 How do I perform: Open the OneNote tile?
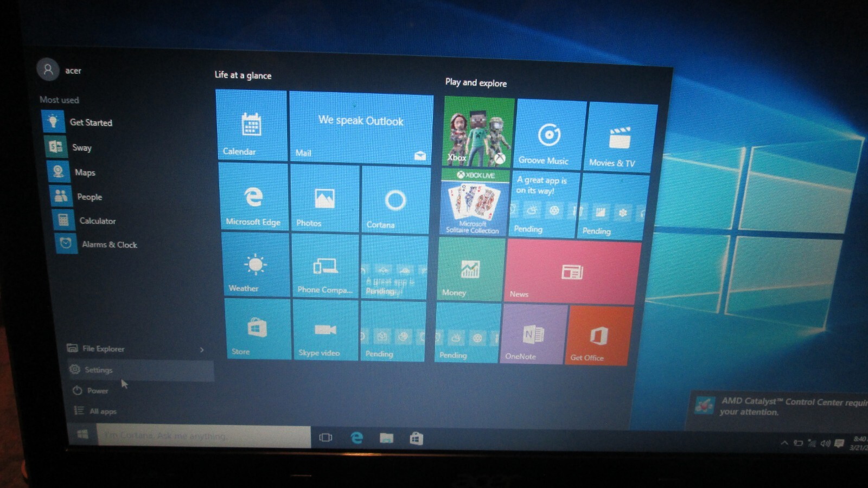[x=533, y=333]
